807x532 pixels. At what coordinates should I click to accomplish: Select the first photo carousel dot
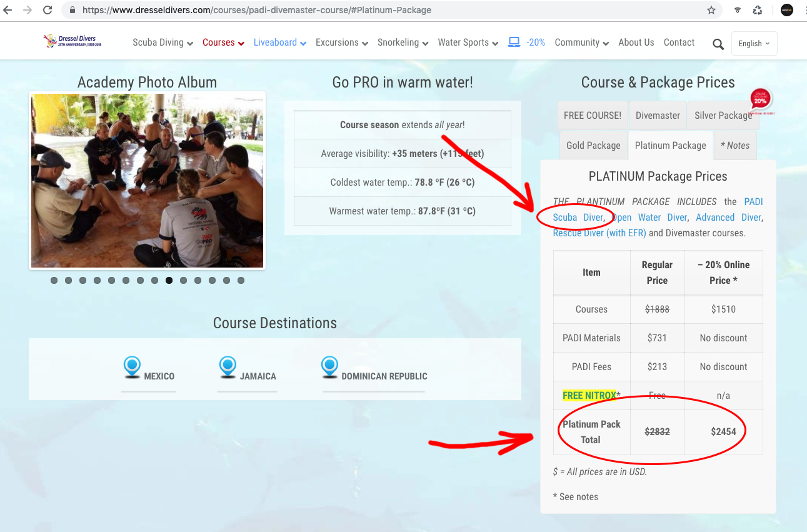click(54, 281)
